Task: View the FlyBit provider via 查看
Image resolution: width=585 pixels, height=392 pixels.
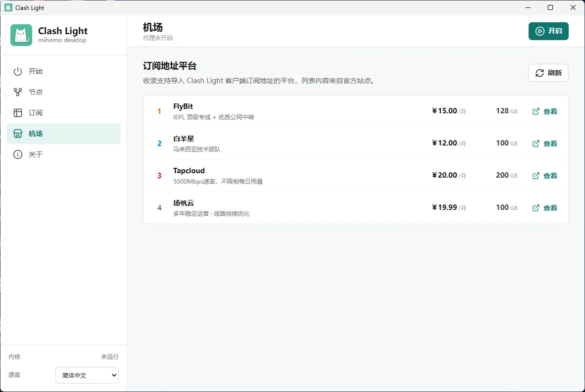Action: [x=545, y=111]
